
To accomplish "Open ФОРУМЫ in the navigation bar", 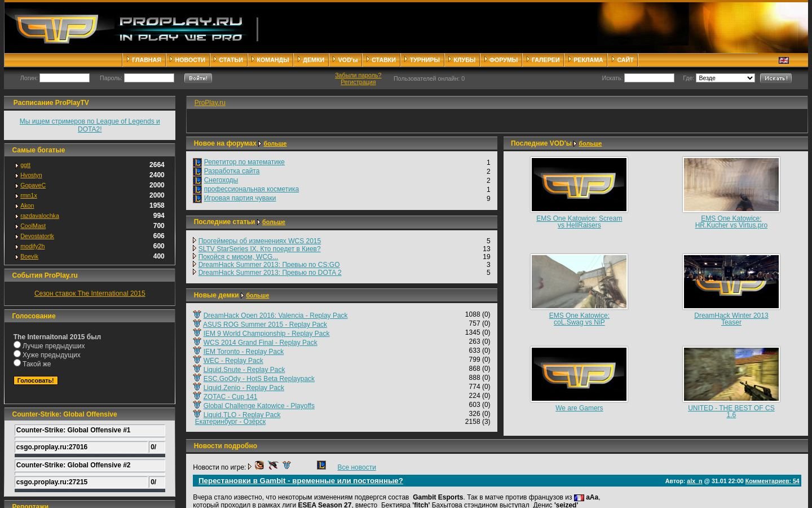I will point(504,60).
